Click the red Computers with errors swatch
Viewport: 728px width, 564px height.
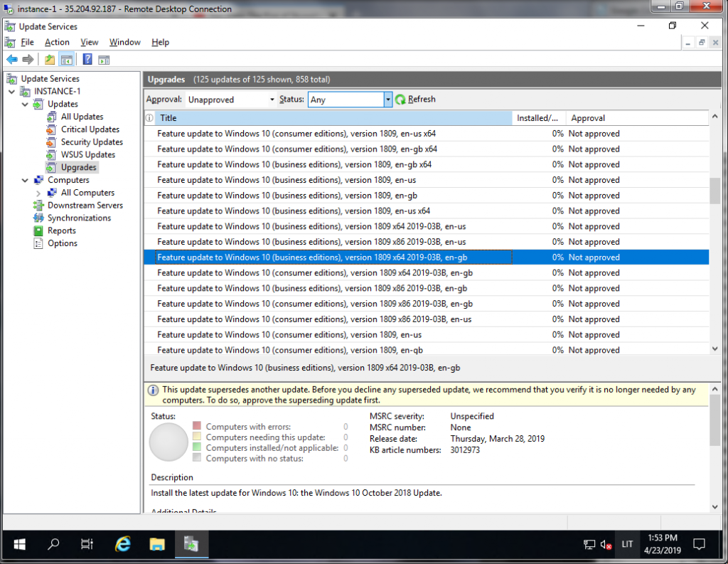197,425
